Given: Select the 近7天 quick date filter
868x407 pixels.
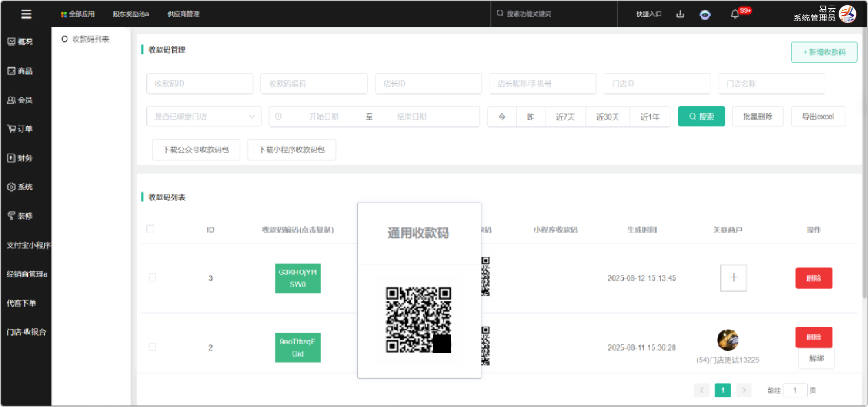Looking at the screenshot, I should pyautogui.click(x=565, y=117).
